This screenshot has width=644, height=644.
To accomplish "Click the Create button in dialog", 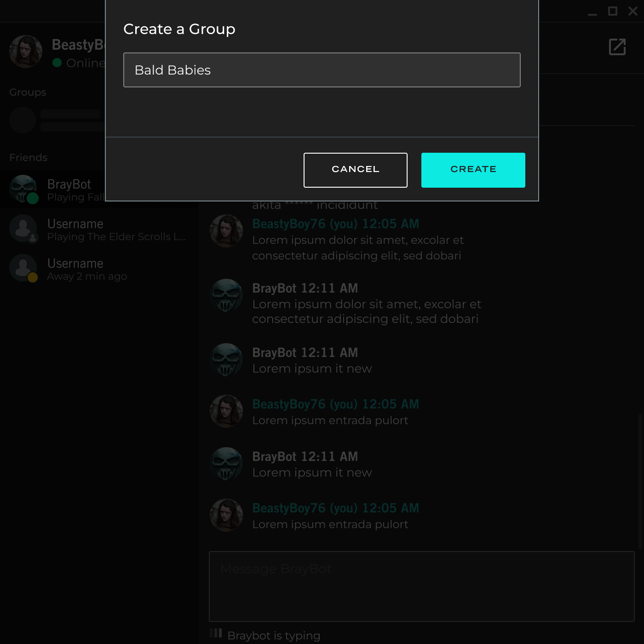I will [x=473, y=170].
